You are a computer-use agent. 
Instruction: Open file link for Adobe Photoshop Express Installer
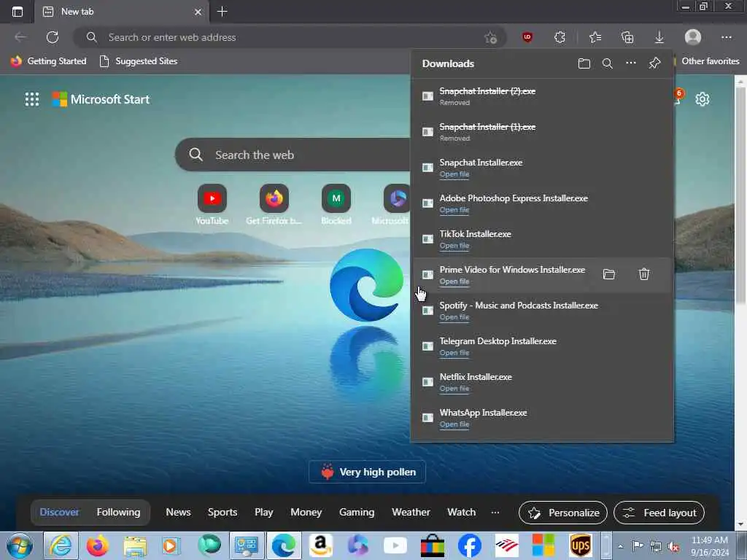(x=454, y=210)
